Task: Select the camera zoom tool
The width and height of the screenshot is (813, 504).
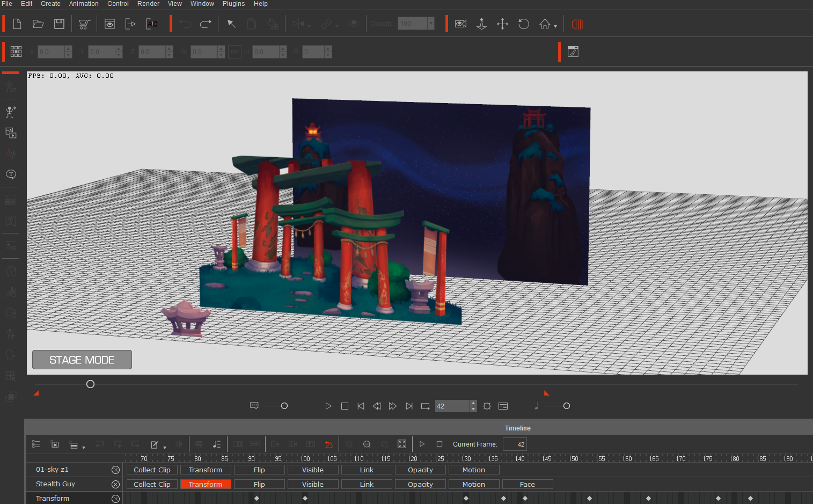Action: pos(481,24)
